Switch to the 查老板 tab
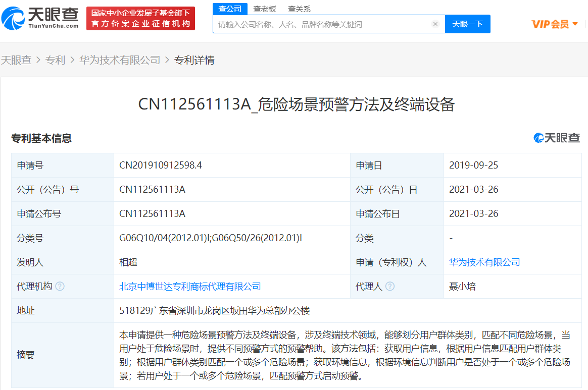Screen dimensions: 588x390 pyautogui.click(x=264, y=9)
